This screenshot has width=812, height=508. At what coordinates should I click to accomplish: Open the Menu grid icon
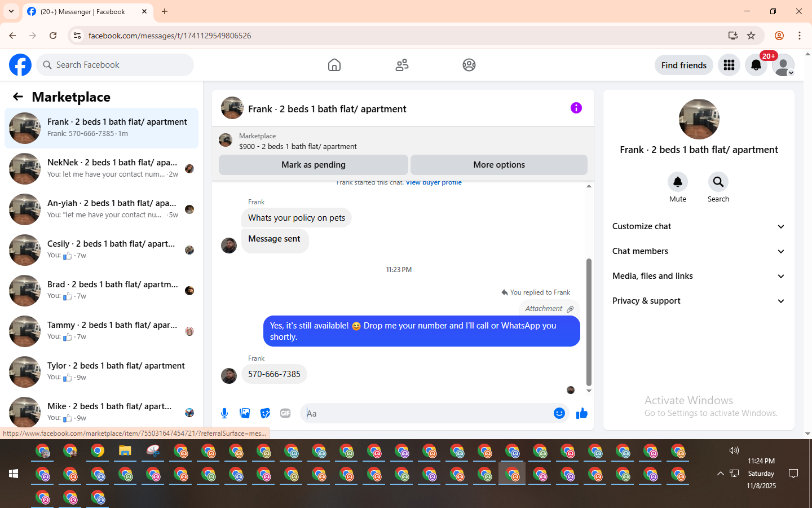(729, 65)
